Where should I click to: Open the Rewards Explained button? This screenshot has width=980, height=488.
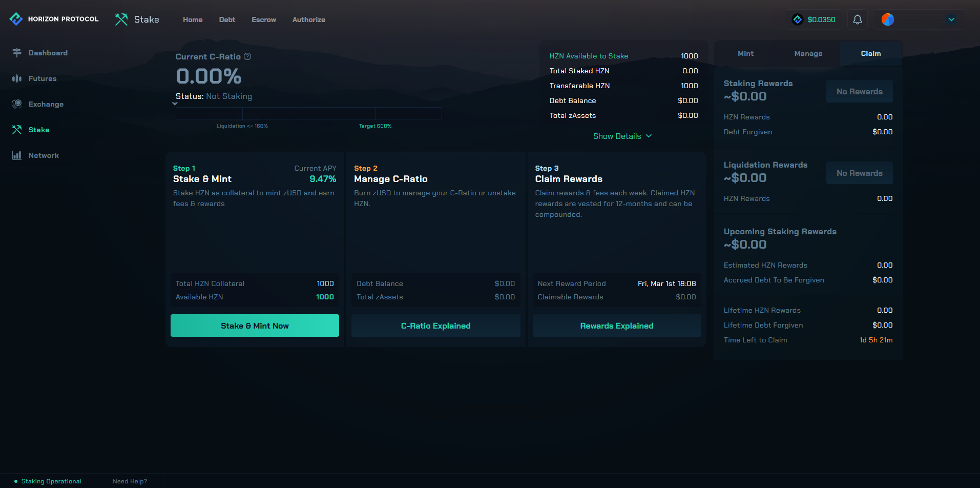tap(616, 326)
